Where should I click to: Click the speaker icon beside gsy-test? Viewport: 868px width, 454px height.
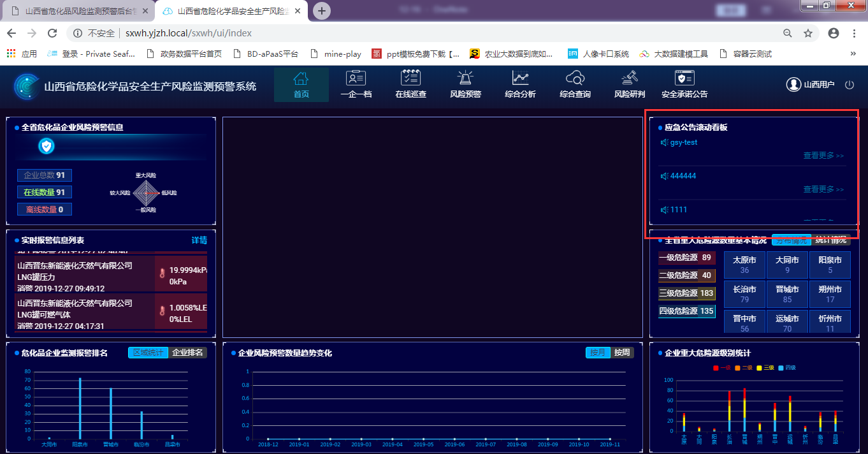coord(665,142)
